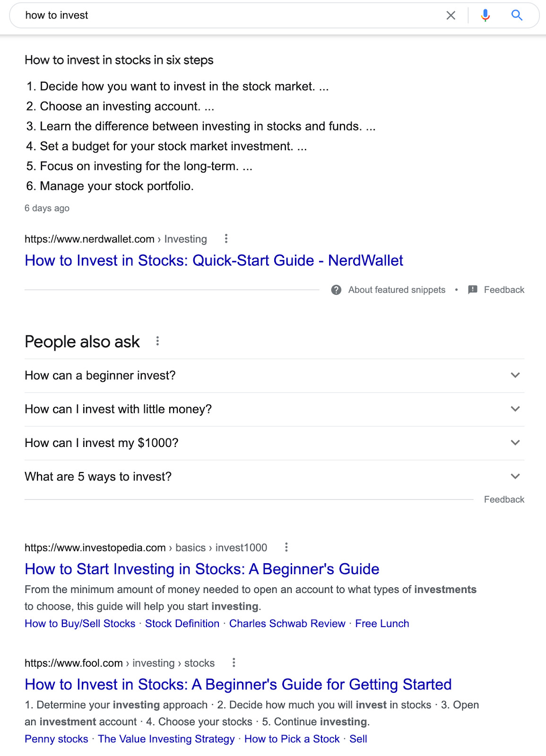Viewport: 546px width, 756px height.
Task: Click Feedback under People also ask
Action: pyautogui.click(x=503, y=499)
